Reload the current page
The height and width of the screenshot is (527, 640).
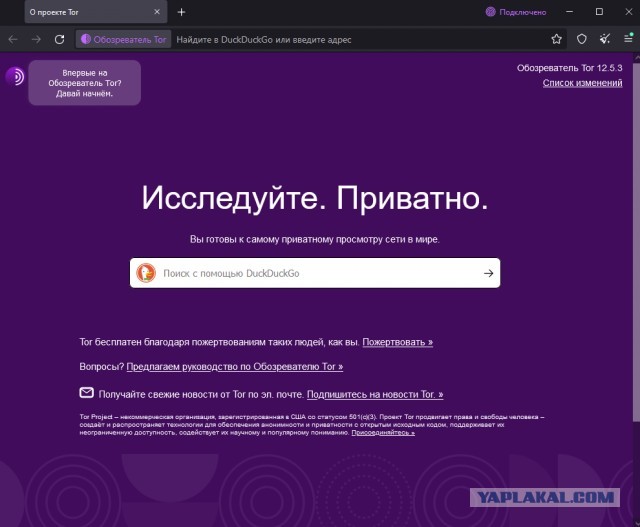tap(60, 40)
